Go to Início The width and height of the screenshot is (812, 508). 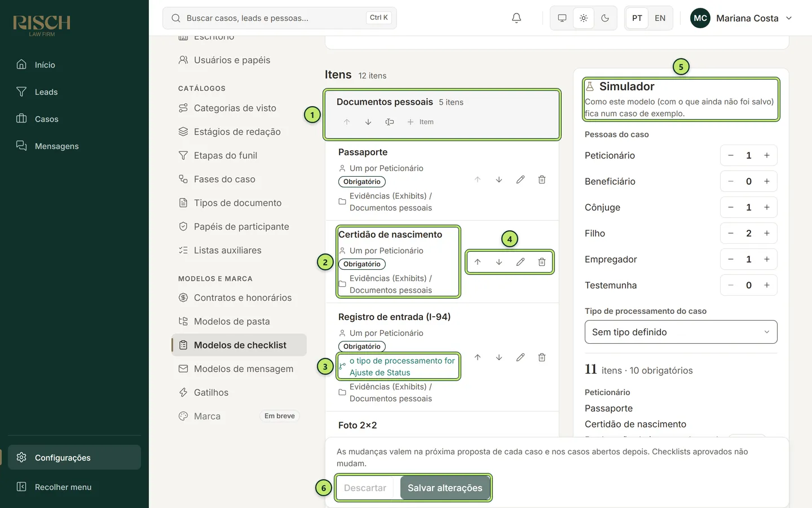pos(74,65)
